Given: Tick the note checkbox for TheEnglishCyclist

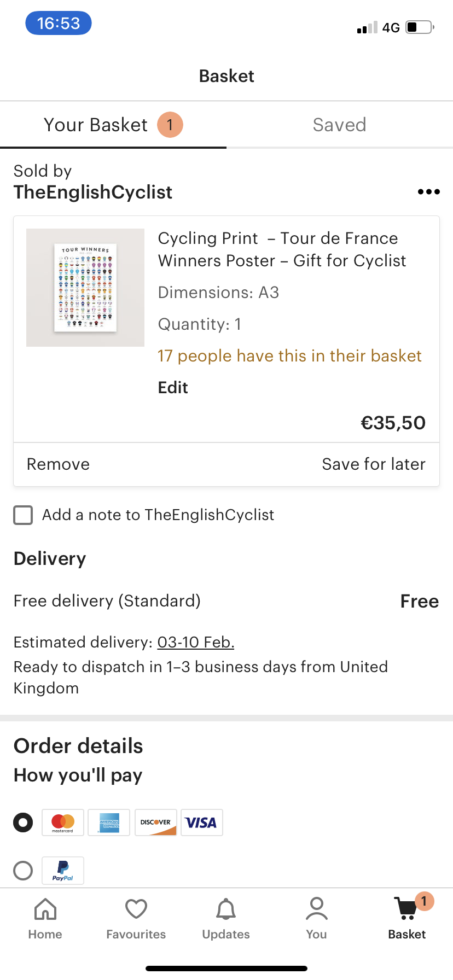Looking at the screenshot, I should pos(22,515).
